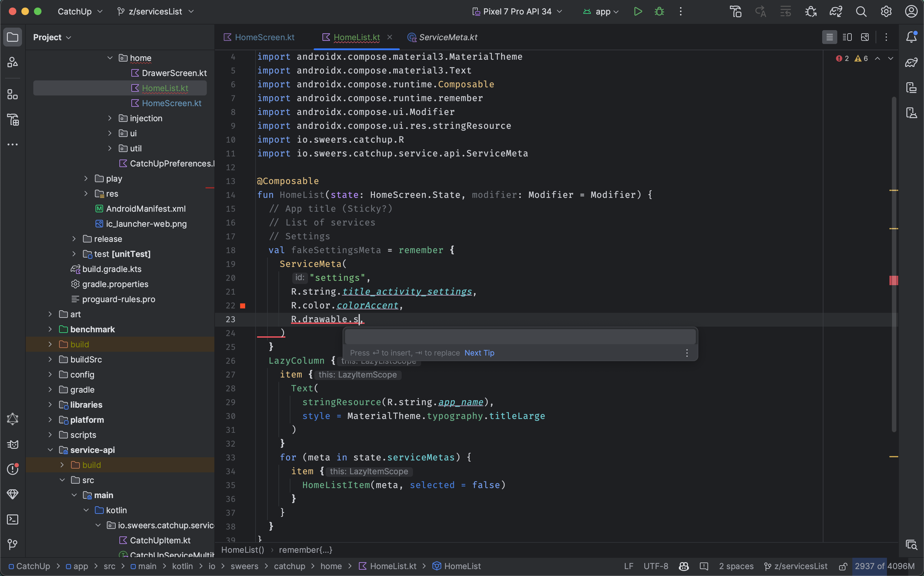Expand the injection package folder

pos(110,118)
